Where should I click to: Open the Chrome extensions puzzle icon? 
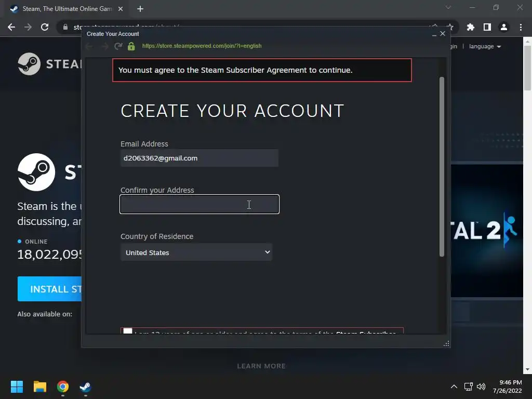pos(470,27)
